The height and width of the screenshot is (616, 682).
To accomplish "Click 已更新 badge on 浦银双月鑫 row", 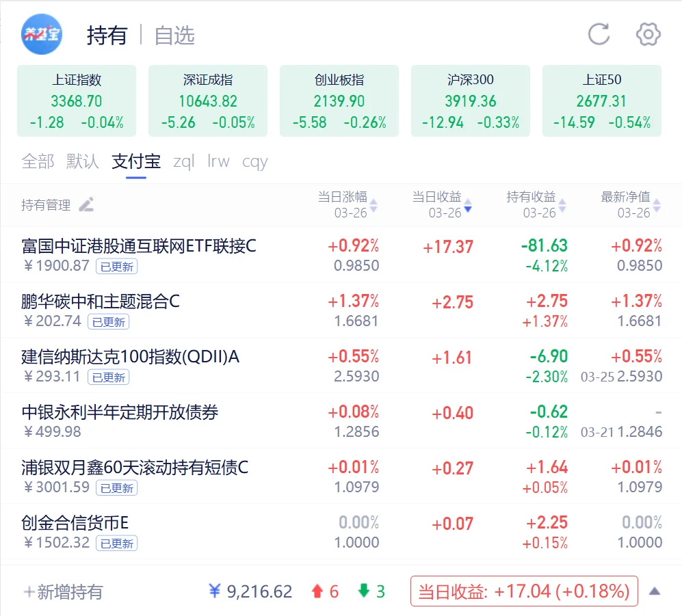I will [x=116, y=487].
